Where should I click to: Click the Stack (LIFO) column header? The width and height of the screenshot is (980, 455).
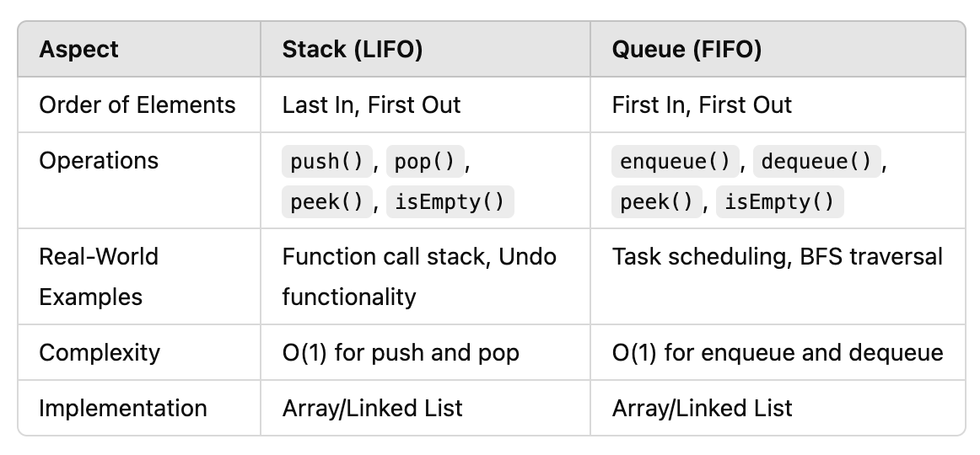[353, 50]
